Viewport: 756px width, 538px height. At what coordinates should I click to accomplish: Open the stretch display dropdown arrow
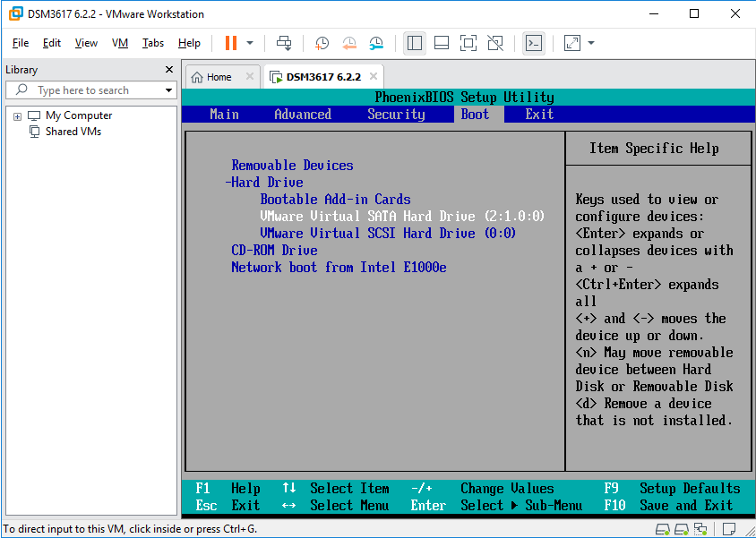coord(591,43)
